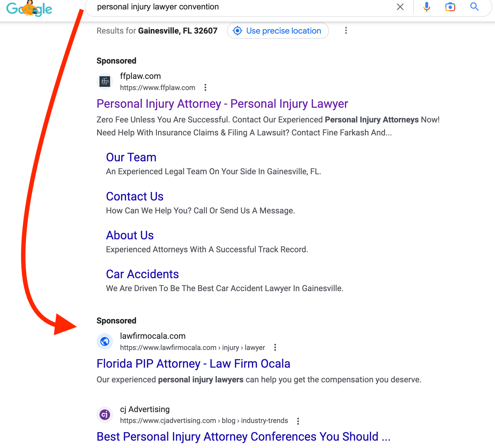495x448 pixels.
Task: Click the globe favicon next to lawfirmocala.com
Action: click(x=105, y=341)
